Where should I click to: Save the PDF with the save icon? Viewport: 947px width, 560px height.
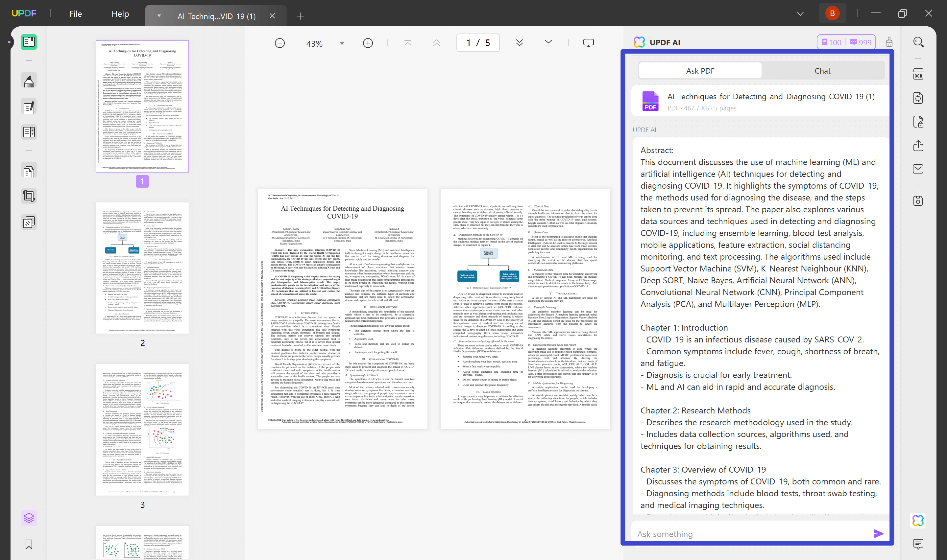918,201
